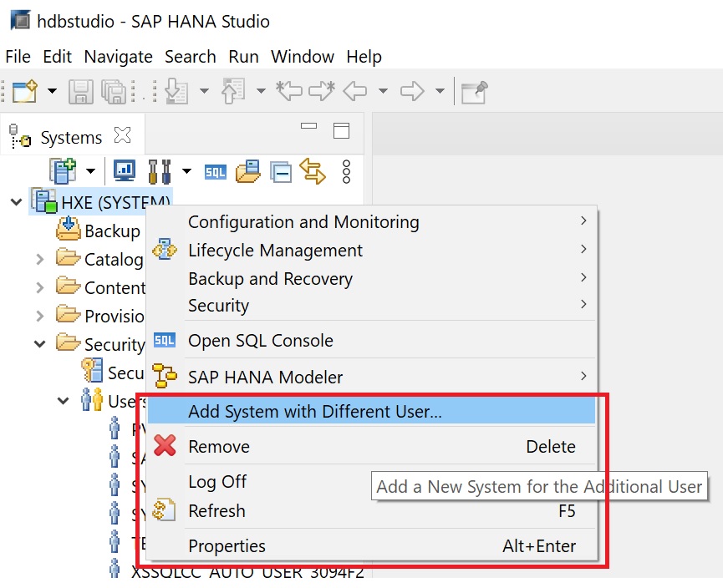Image resolution: width=723 pixels, height=588 pixels.
Task: Collapse the Security folder node
Action: pos(39,343)
